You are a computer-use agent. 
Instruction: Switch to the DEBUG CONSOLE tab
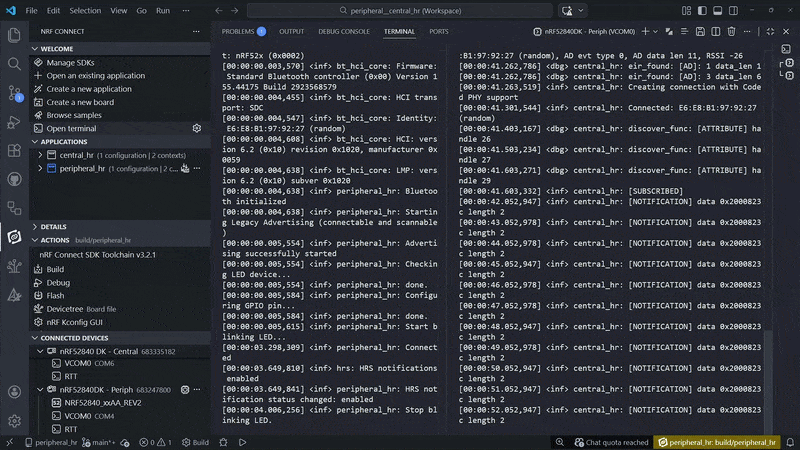click(344, 32)
